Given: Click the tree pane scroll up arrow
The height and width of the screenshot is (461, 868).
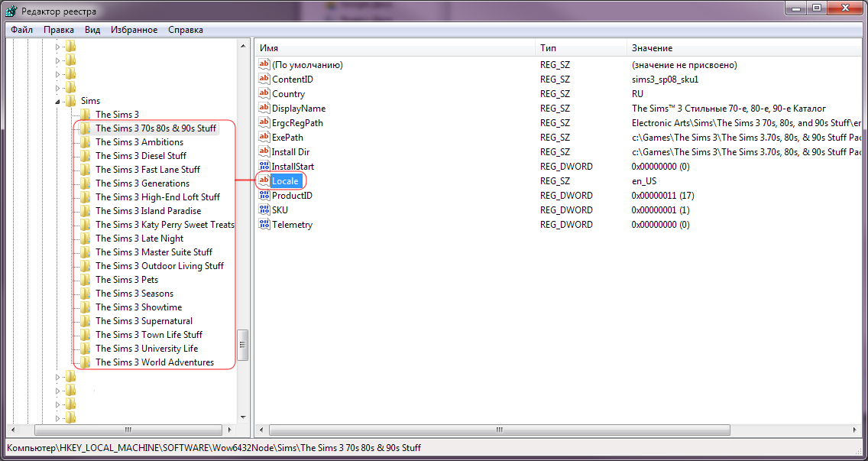Looking at the screenshot, I should 242,46.
